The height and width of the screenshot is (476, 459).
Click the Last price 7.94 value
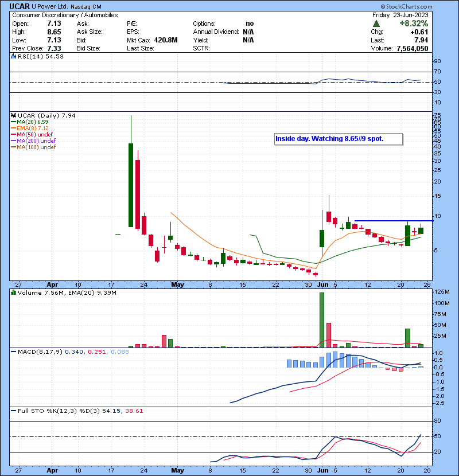point(421,40)
